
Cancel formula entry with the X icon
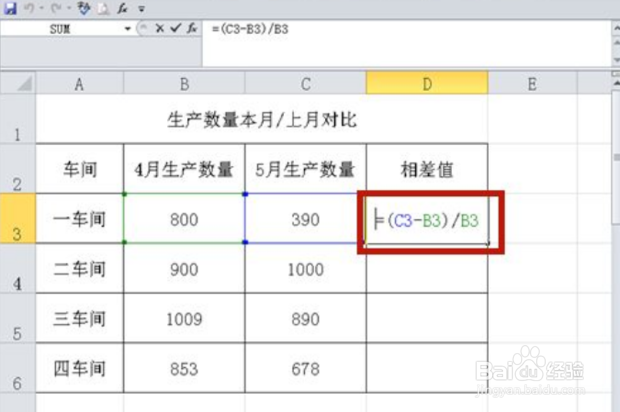160,28
